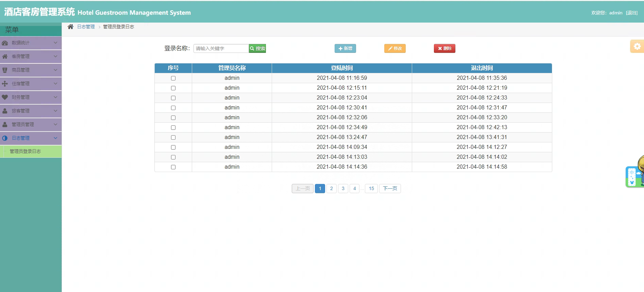644x292 pixels.
Task: Select checkbox for login 12:30:41 row
Action: tap(173, 108)
